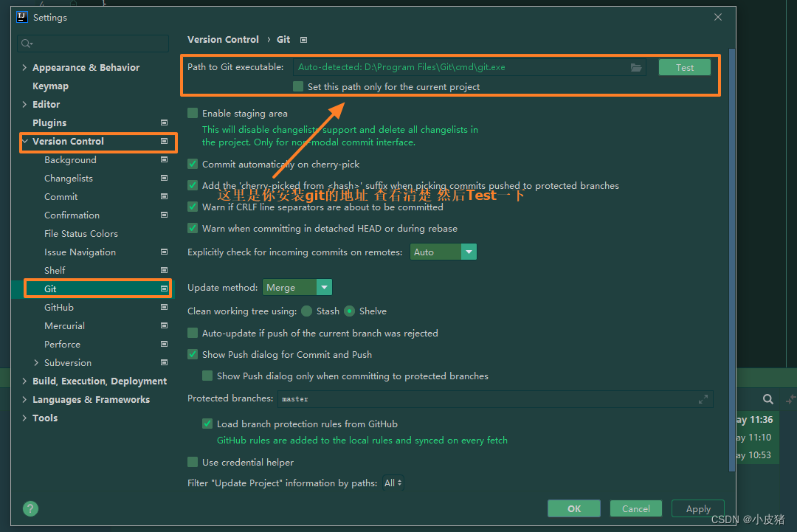Click the project icon beside Mercurial
This screenshot has width=797, height=532.
pos(164,325)
